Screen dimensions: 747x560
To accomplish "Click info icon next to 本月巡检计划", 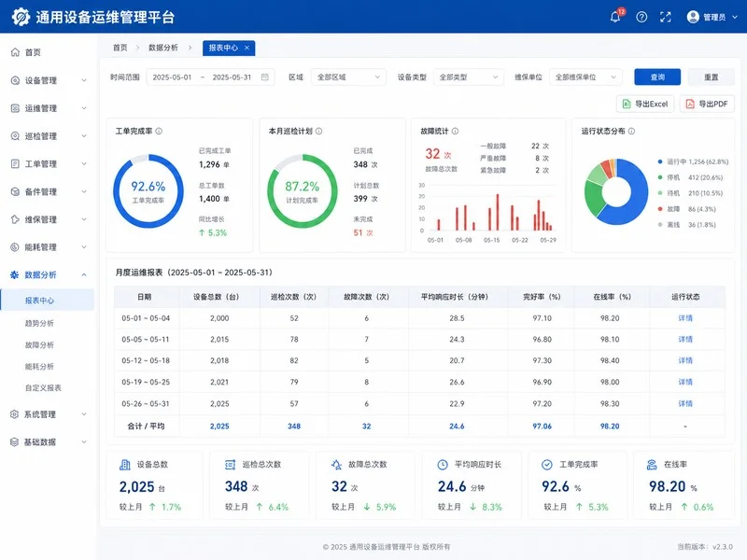I will (x=318, y=131).
